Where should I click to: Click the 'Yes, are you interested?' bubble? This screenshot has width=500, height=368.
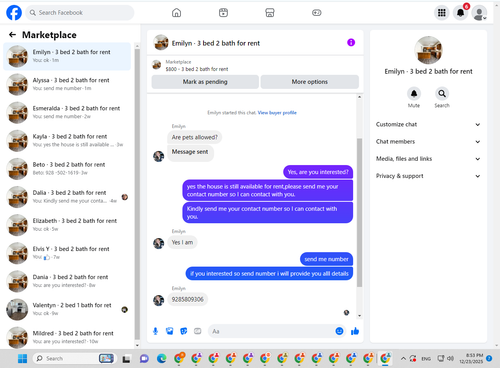click(318, 172)
